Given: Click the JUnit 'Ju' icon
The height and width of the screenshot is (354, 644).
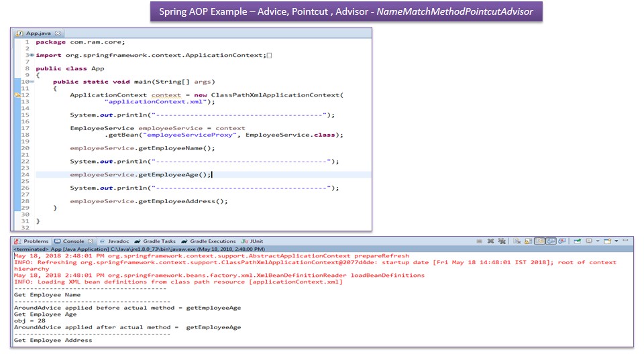Looking at the screenshot, I should pos(245,241).
